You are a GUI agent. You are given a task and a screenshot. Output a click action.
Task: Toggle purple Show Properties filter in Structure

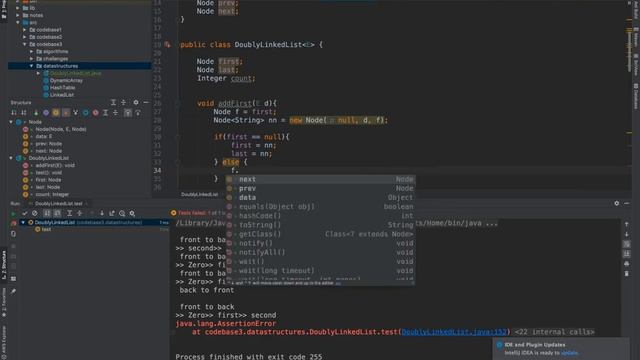click(x=46, y=112)
